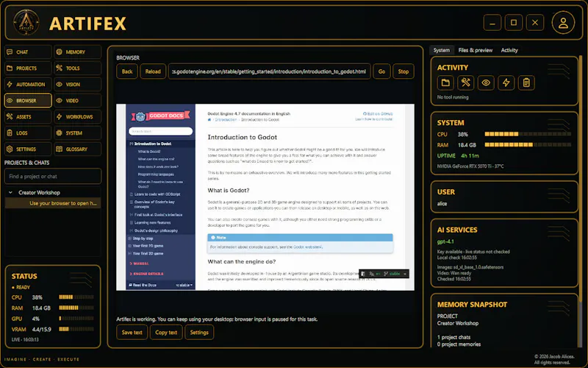Collapse the Creator Workshop project

click(10, 193)
